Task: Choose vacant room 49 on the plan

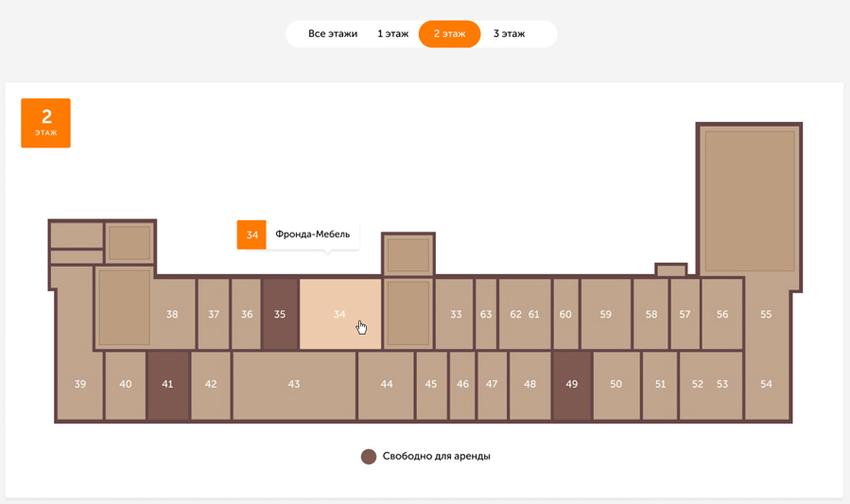Action: click(x=571, y=384)
